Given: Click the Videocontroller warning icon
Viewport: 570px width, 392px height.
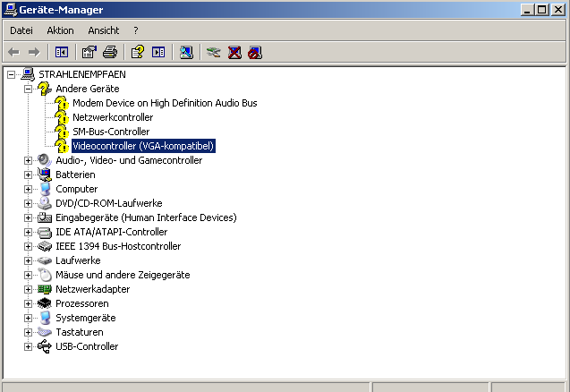Looking at the screenshot, I should coord(62,146).
